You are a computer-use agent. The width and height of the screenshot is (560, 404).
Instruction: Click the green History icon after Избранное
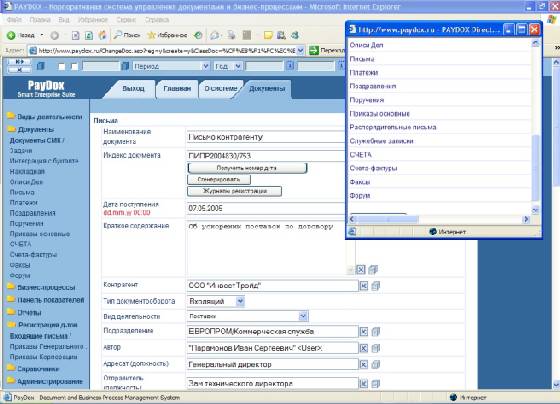pyautogui.click(x=198, y=35)
